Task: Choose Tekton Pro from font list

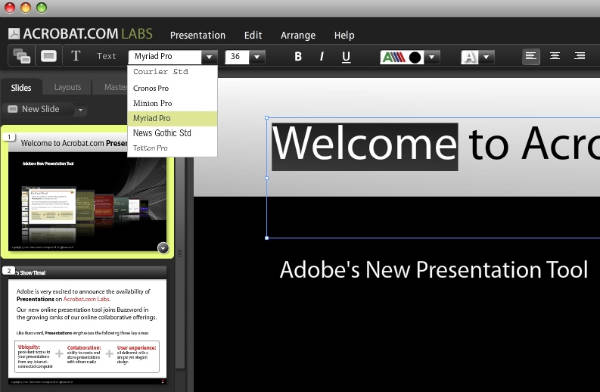Action: point(172,148)
